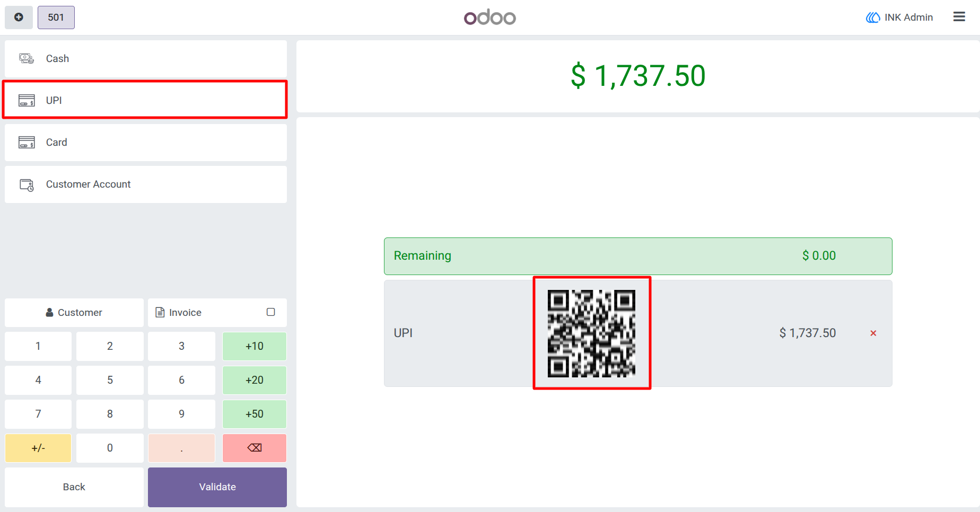Screen dimensions: 980x512
Task: Click the Odoo logo
Action: click(x=490, y=17)
